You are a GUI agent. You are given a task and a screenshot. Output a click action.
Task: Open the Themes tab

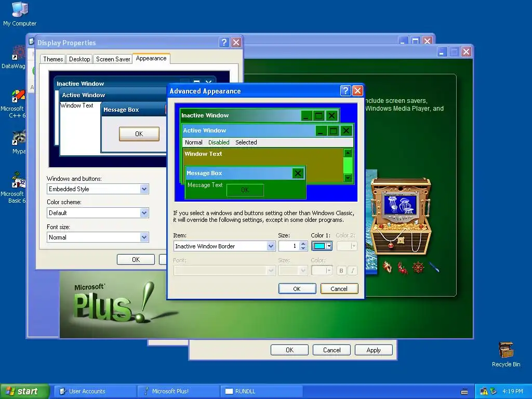(x=53, y=59)
